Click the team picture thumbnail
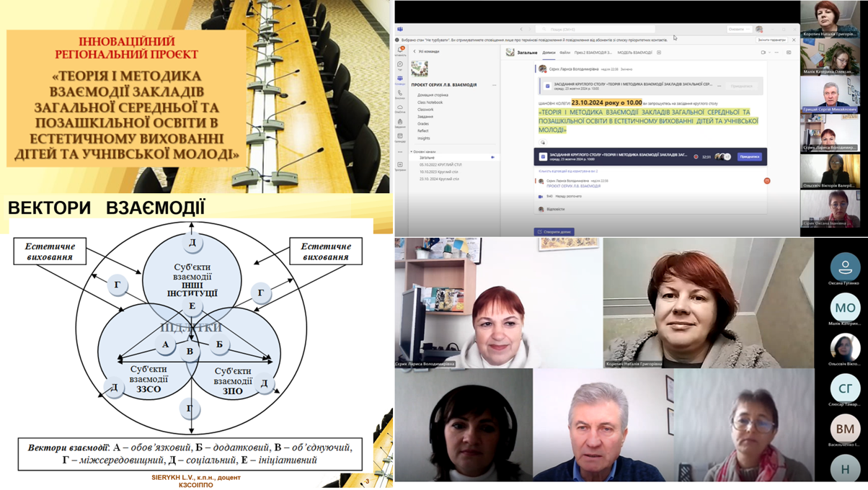 (x=419, y=68)
